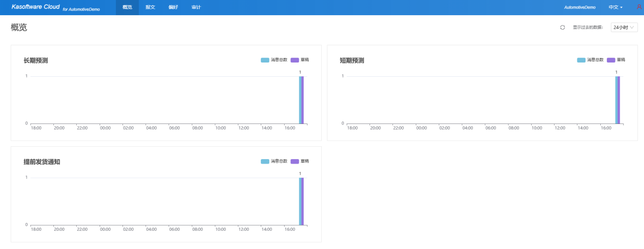
Task: Click the Kasoftware Cloud logo
Action: pyautogui.click(x=36, y=7)
